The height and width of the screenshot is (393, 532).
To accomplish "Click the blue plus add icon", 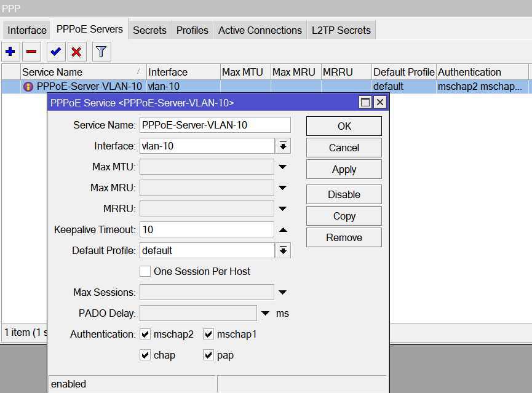I will click(10, 52).
